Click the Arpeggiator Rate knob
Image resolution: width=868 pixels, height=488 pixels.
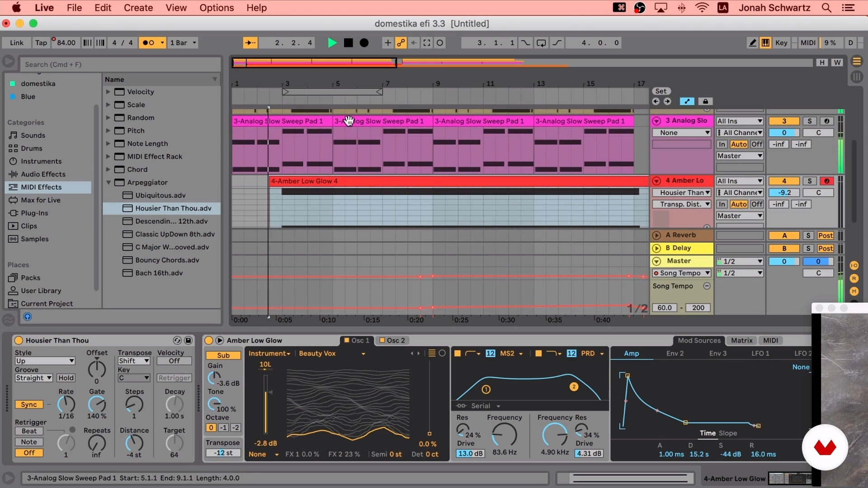[x=66, y=404]
